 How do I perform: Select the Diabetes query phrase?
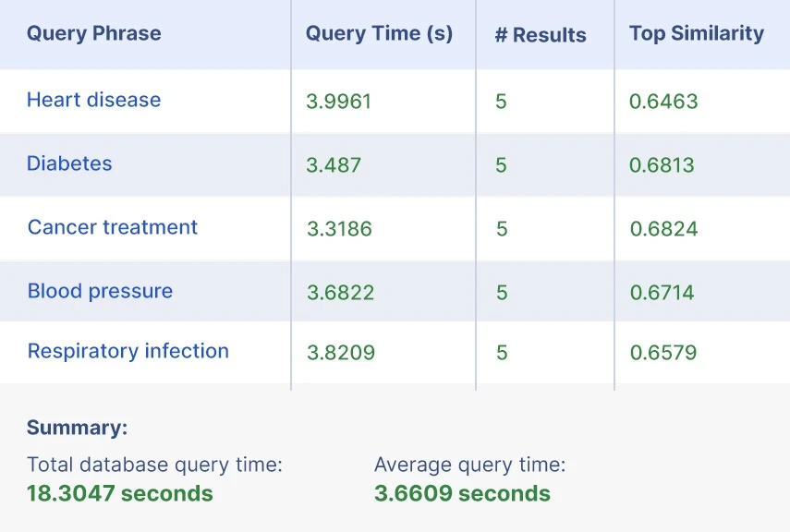(69, 163)
